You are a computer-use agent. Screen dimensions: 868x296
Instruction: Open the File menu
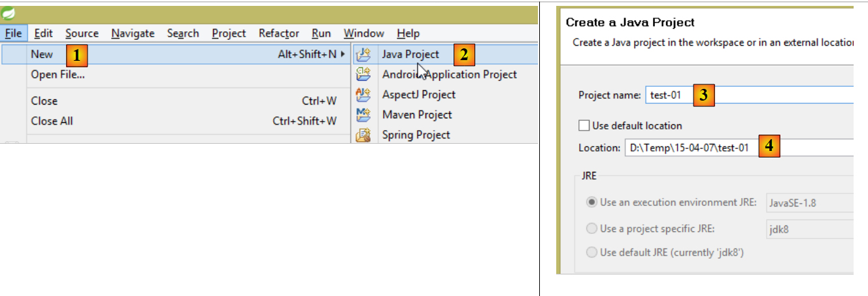[13, 33]
